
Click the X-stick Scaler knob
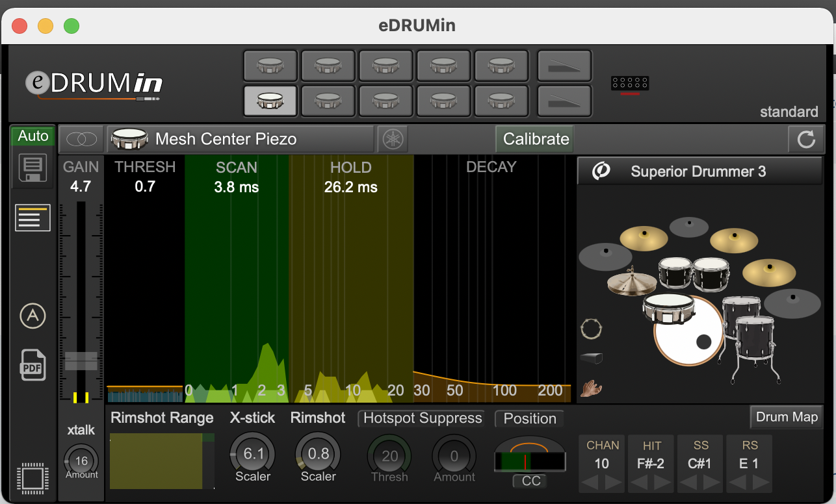(253, 453)
